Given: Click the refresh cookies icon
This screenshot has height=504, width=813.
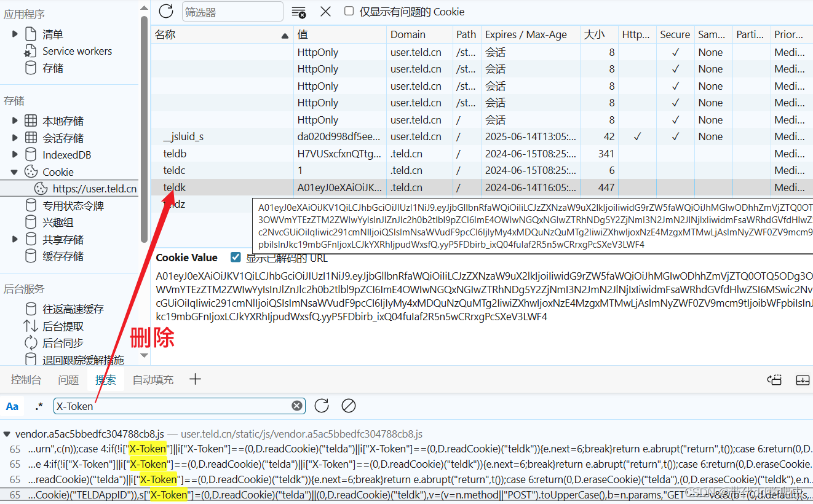Looking at the screenshot, I should click(x=166, y=11).
